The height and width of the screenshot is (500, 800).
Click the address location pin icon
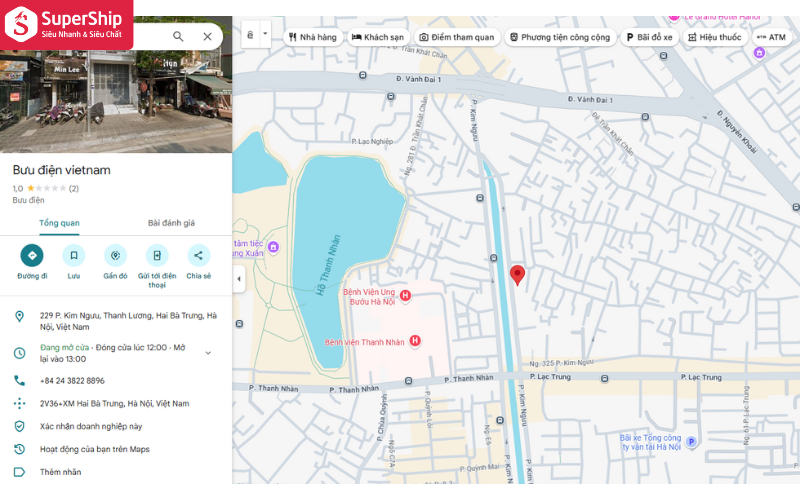pos(19,316)
